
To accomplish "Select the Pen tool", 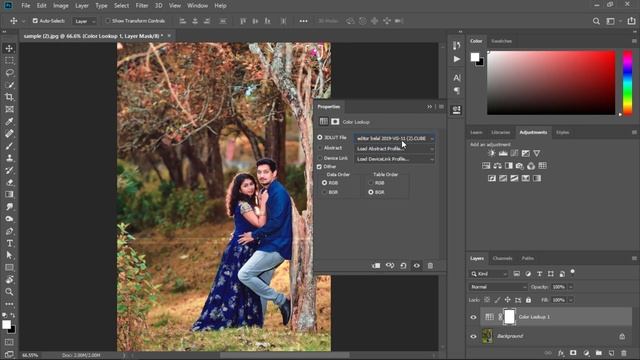I will 9,231.
